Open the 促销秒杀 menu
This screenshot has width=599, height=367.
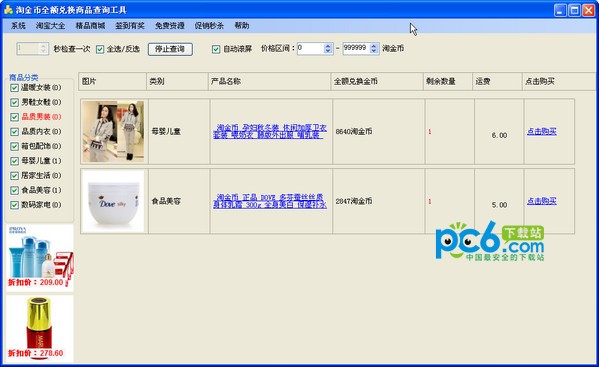tap(209, 26)
